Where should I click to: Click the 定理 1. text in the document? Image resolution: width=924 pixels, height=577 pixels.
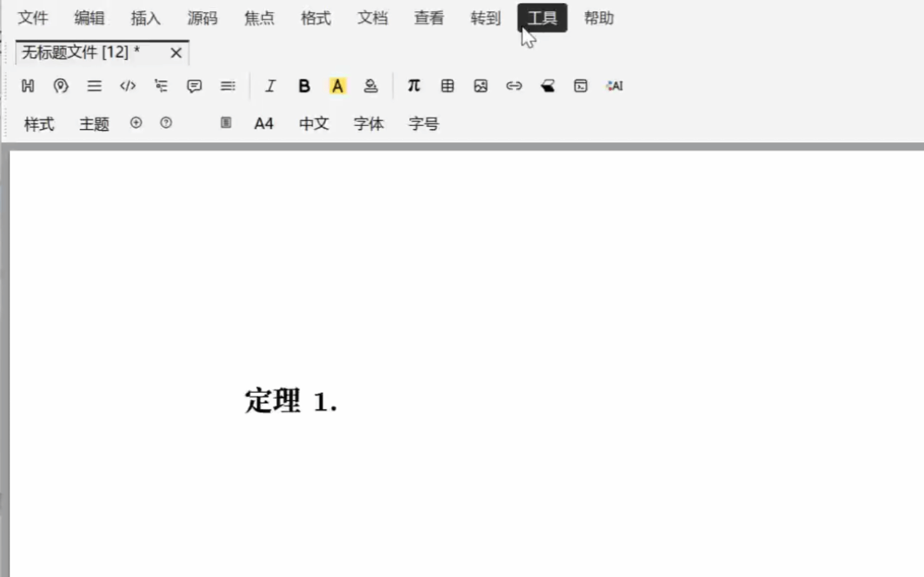click(291, 401)
